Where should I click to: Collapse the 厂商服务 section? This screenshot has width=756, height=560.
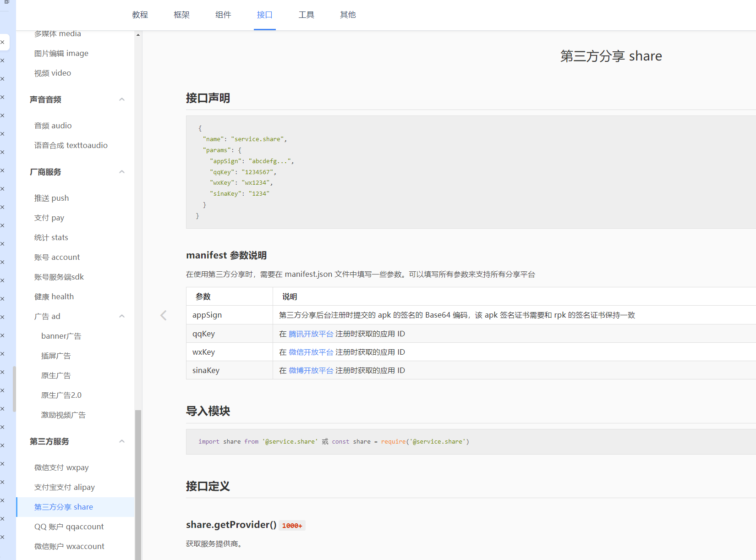[122, 172]
